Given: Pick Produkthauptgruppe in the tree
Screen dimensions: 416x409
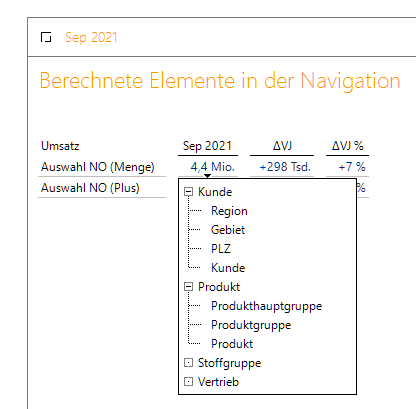Looking at the screenshot, I should 267,306.
